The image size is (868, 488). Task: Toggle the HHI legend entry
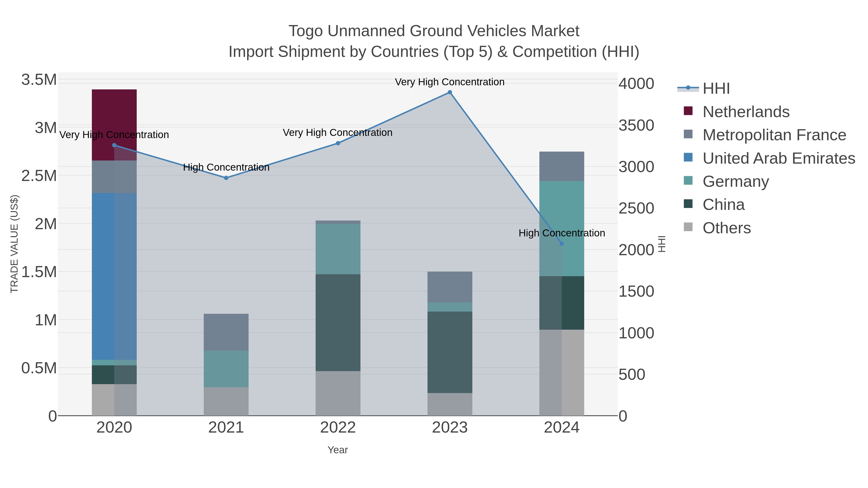704,89
